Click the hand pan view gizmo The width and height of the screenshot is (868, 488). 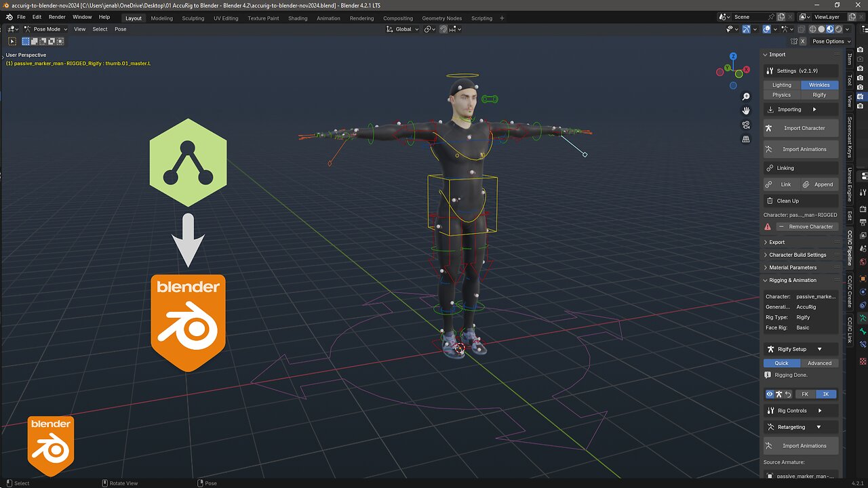[x=746, y=110]
